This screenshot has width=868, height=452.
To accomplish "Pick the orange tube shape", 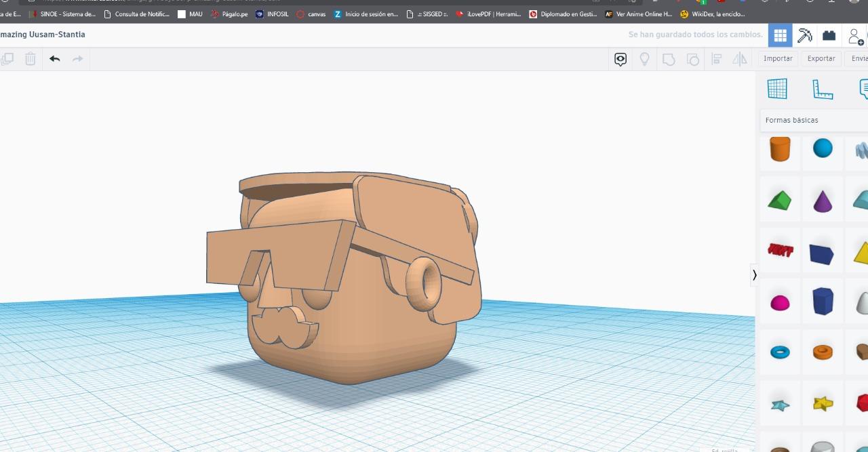I will (823, 352).
